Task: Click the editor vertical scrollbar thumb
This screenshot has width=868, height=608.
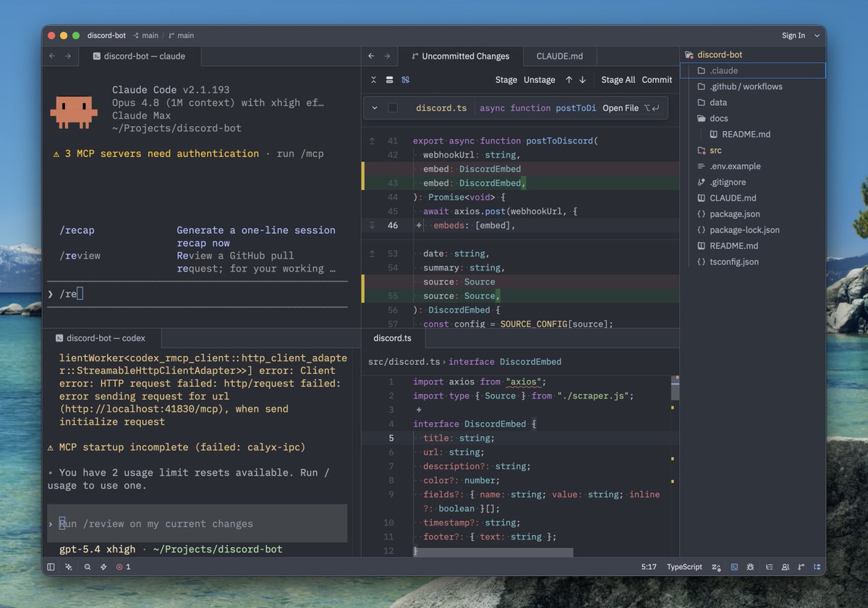Action: point(676,389)
